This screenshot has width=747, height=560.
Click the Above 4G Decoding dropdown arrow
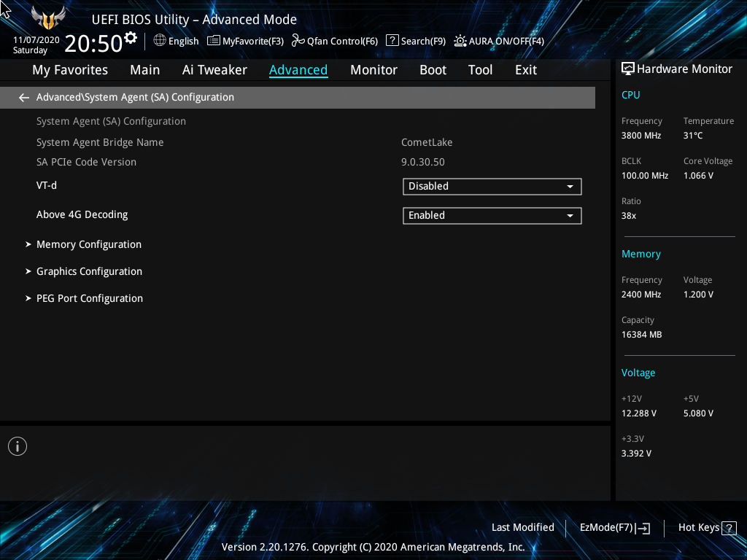pyautogui.click(x=570, y=216)
